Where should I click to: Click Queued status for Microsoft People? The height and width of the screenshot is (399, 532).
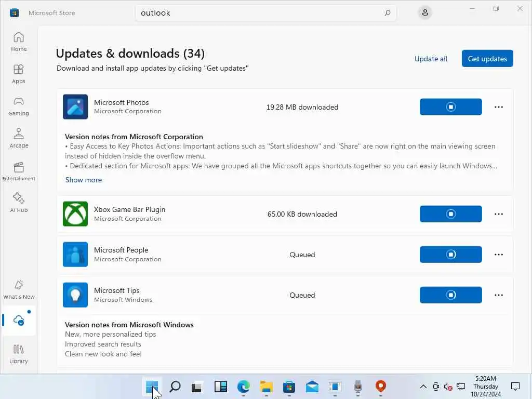click(302, 255)
